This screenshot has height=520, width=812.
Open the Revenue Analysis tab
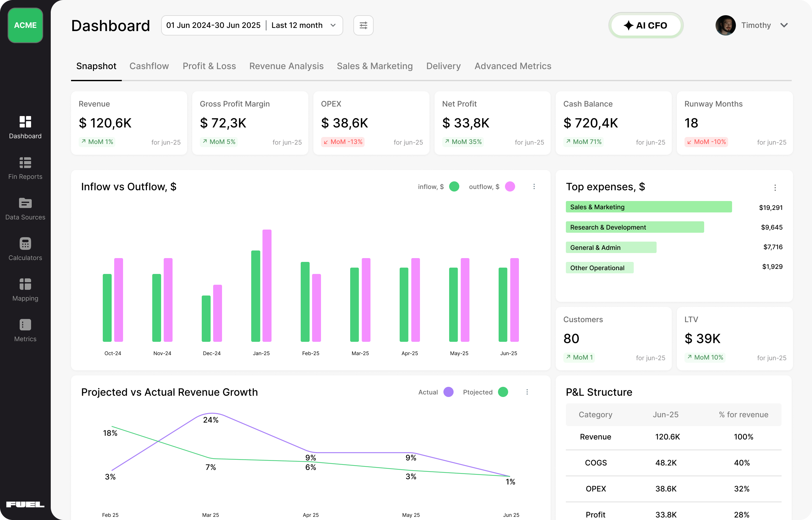pos(286,66)
